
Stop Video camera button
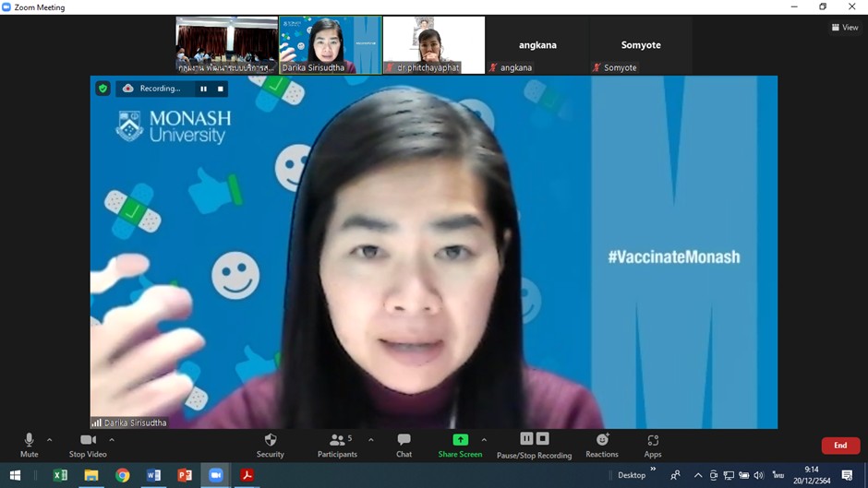[88, 446]
